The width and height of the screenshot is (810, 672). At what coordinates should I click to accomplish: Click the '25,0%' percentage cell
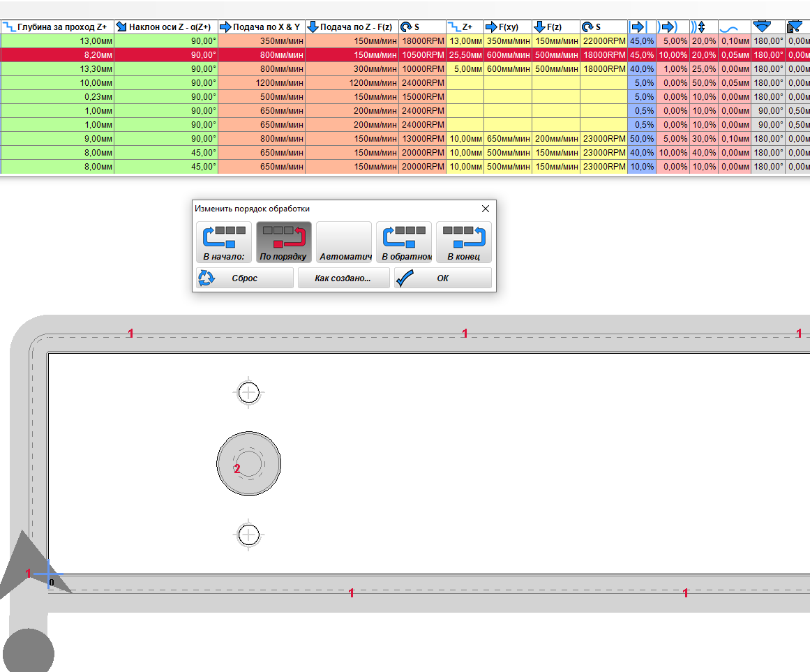pyautogui.click(x=703, y=68)
